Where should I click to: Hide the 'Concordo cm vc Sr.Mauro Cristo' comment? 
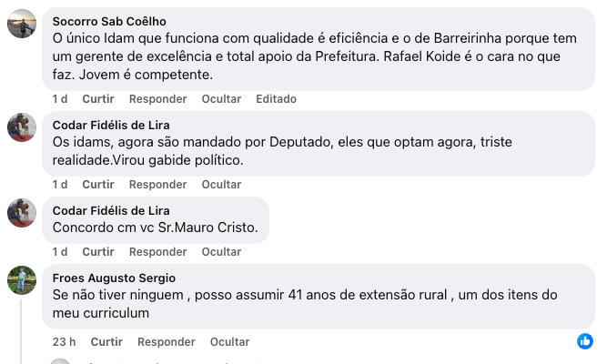point(221,251)
